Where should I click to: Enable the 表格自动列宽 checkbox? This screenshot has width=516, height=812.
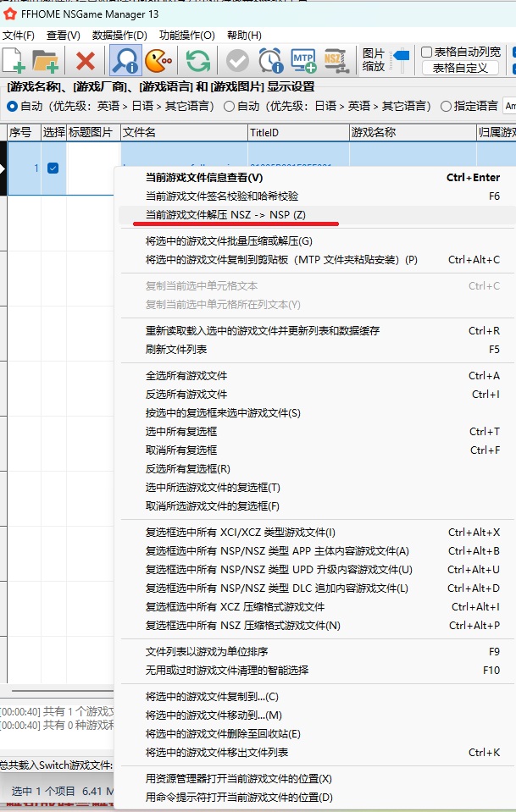point(426,52)
